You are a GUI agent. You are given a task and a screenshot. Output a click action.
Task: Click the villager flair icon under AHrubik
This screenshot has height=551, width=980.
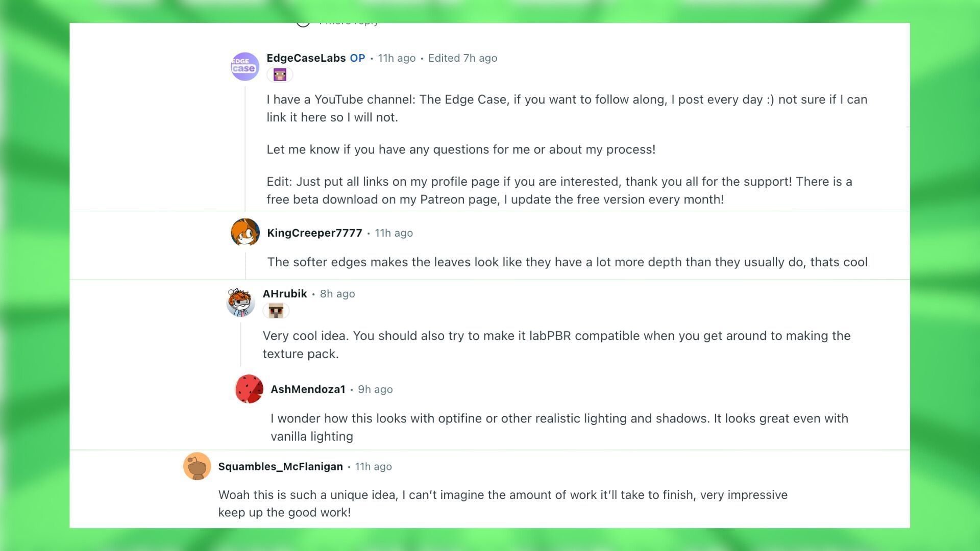pyautogui.click(x=276, y=311)
